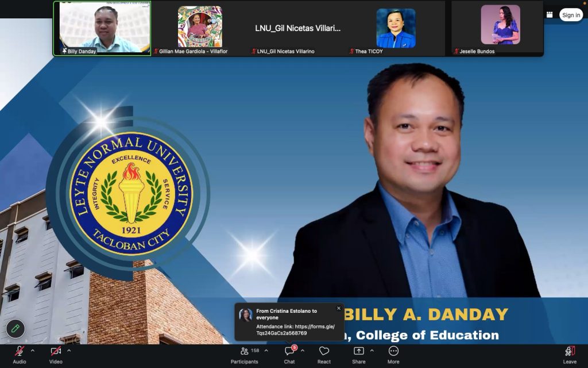Expand the Chat options caret

click(x=303, y=351)
